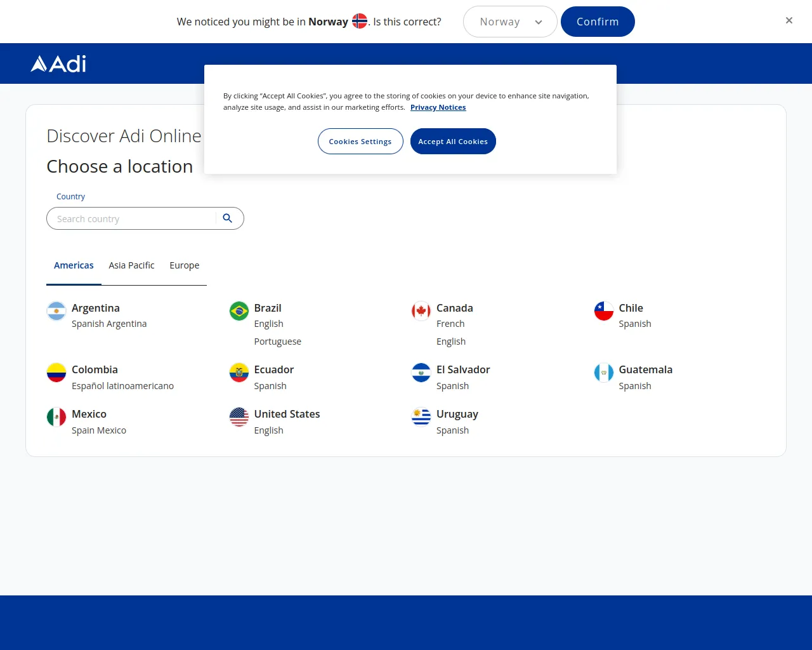
Task: Choose English under Brazil
Action: click(x=269, y=324)
